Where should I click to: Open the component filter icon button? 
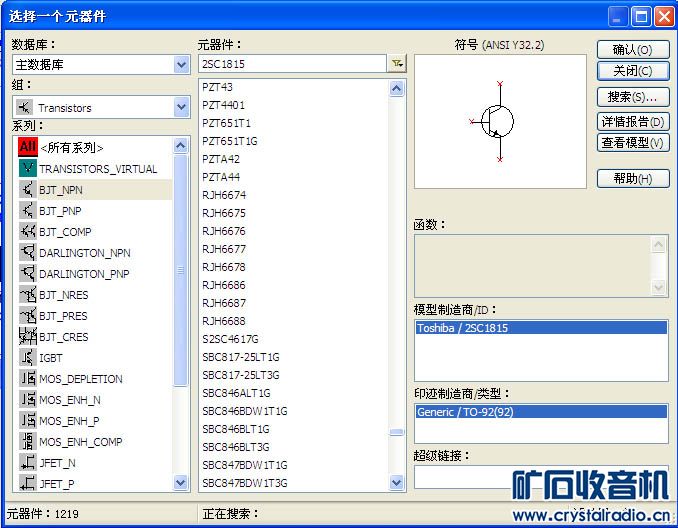point(397,64)
